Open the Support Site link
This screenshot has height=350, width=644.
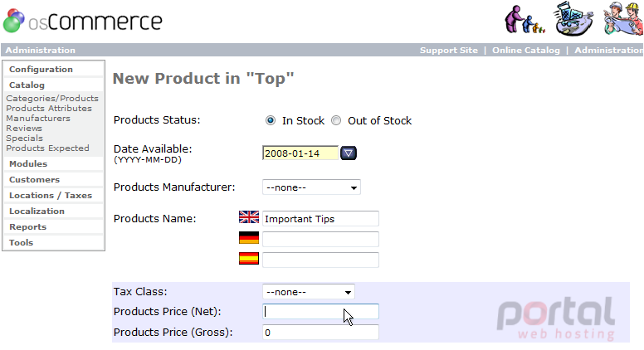448,50
